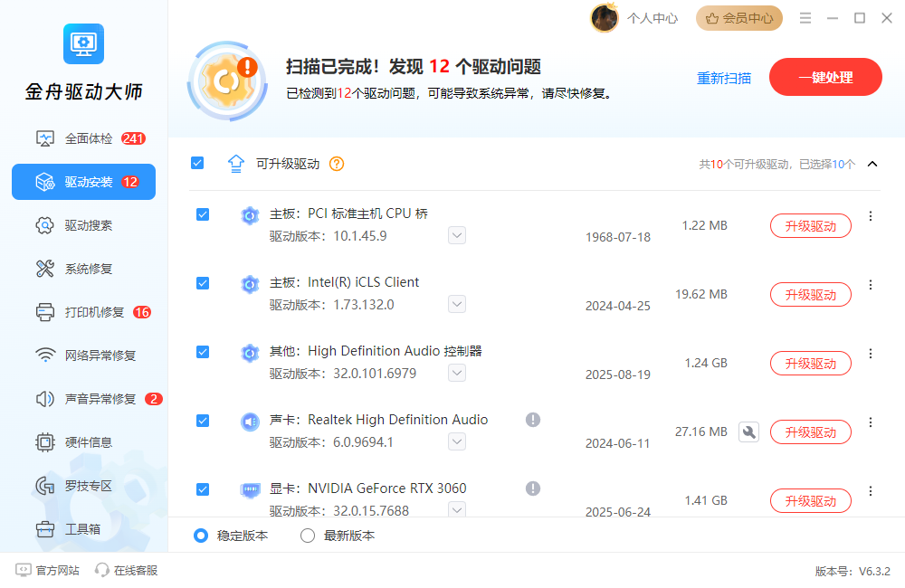Open user avatar profile picture
905x588 pixels.
tap(605, 18)
